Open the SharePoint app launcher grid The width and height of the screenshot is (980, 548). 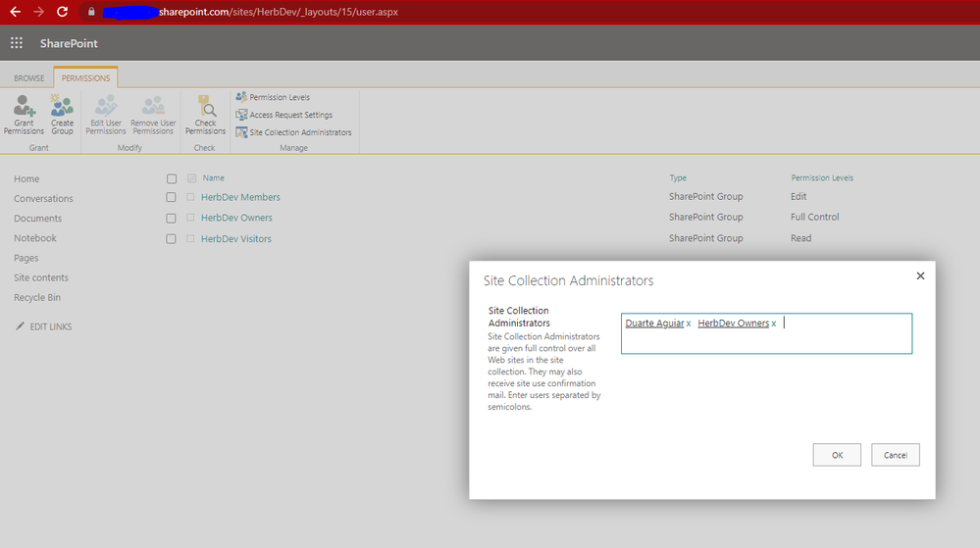[17, 43]
